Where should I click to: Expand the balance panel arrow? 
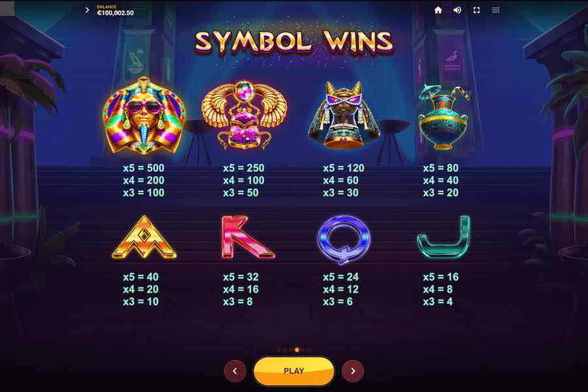click(x=87, y=10)
